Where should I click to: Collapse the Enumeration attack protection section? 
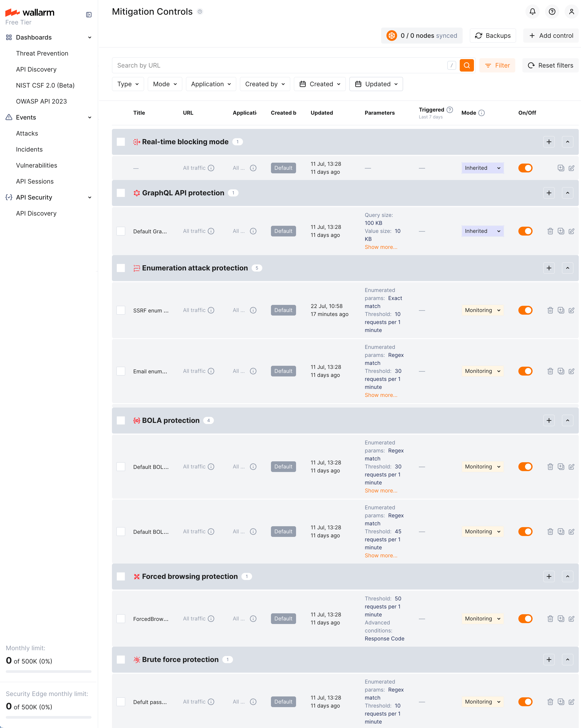click(x=568, y=268)
